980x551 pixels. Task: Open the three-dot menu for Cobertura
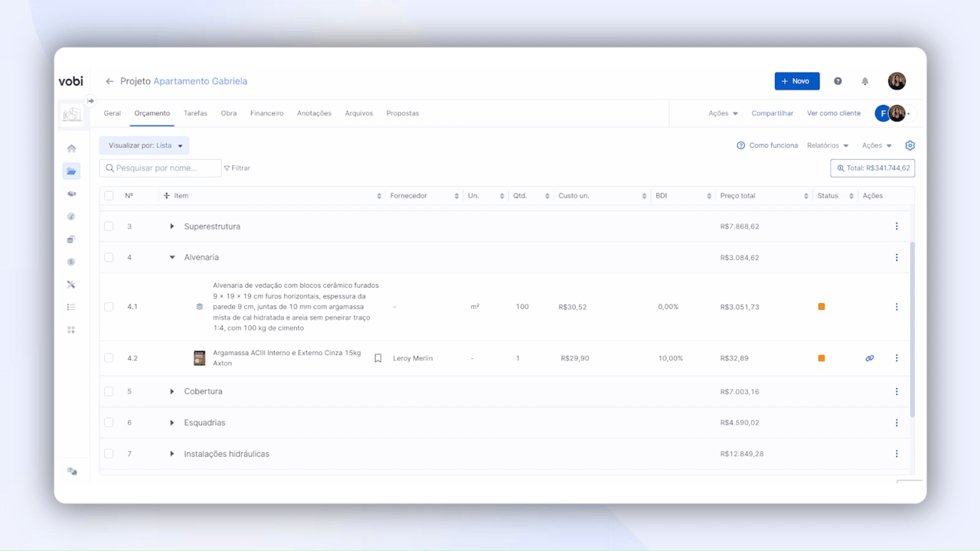pos(897,392)
